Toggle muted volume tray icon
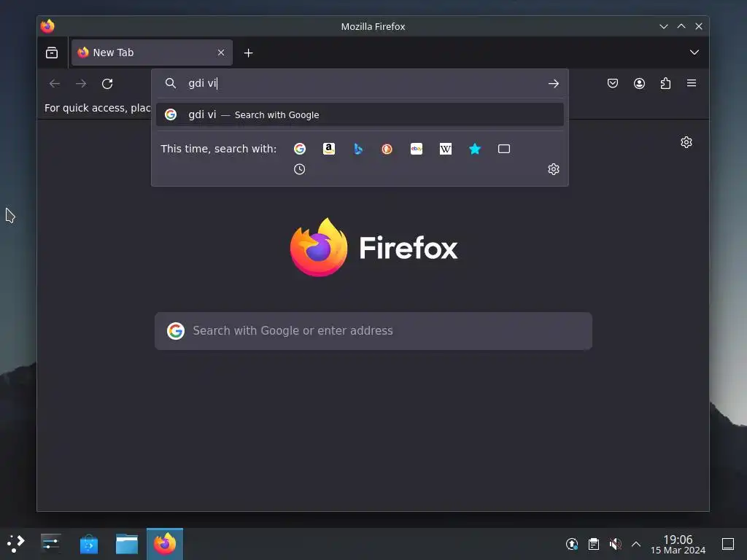 615,544
